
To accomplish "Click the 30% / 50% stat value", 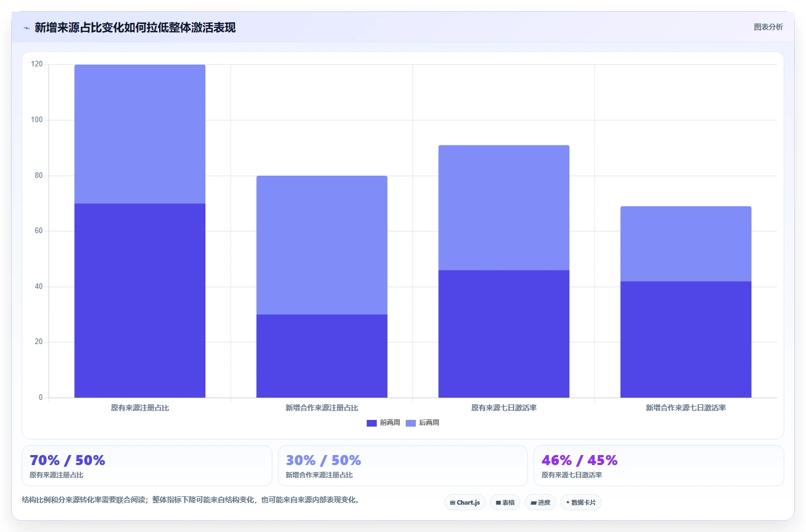I will pyautogui.click(x=323, y=461).
